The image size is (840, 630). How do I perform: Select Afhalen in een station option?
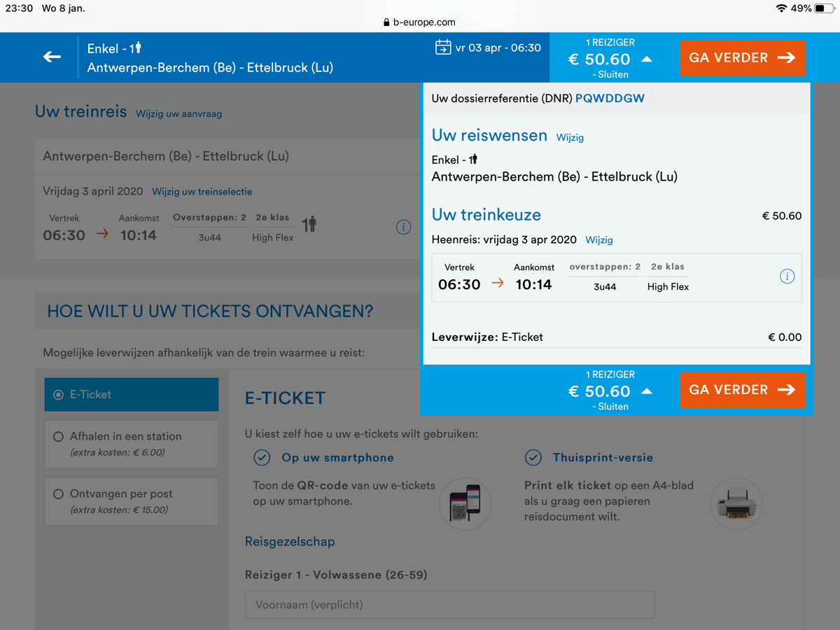tap(131, 444)
